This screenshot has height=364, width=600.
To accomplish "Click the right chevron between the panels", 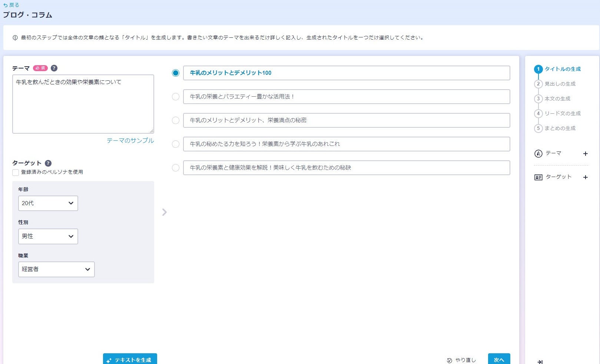I will point(165,212).
